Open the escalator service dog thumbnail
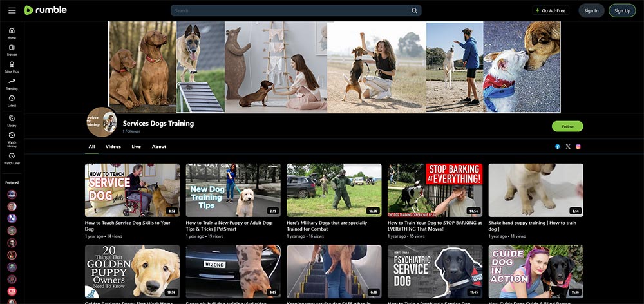644x304 pixels. pyautogui.click(x=334, y=272)
